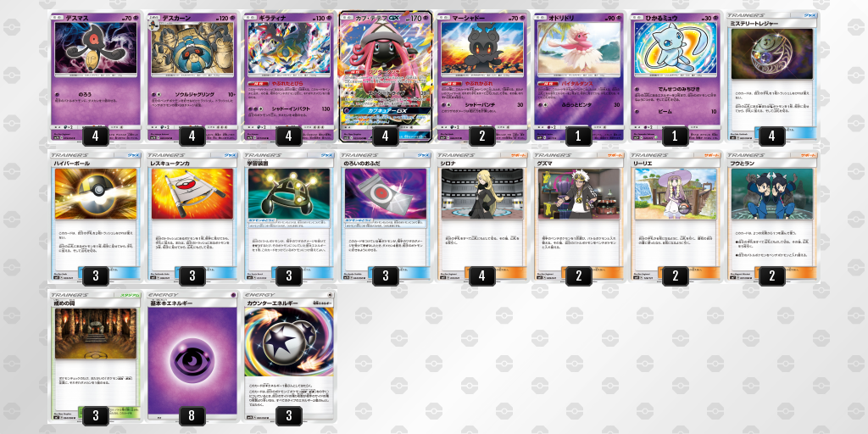Viewport: 868px width, 434px height.
Task: Open the Guzma (グズマ) supporter card
Action: click(x=578, y=217)
